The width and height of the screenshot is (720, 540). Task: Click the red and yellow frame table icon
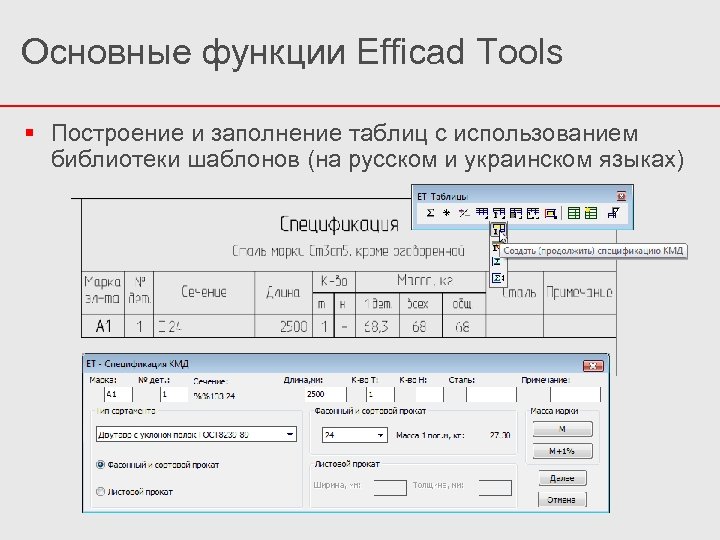(550, 213)
